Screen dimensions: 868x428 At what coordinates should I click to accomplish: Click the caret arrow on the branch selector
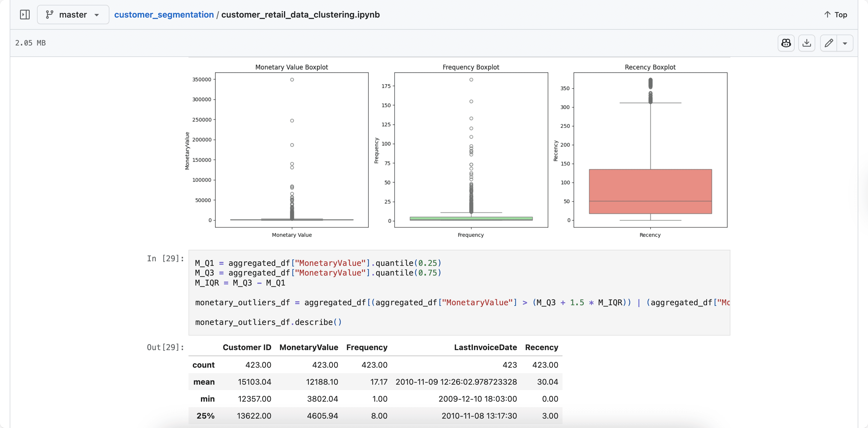click(x=97, y=15)
